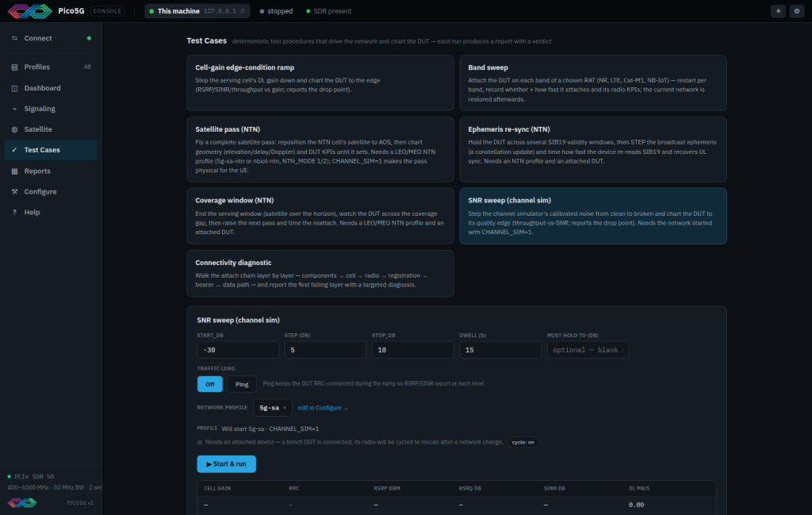Image resolution: width=812 pixels, height=515 pixels.
Task: Click the STEP (DB) input field
Action: (325, 350)
